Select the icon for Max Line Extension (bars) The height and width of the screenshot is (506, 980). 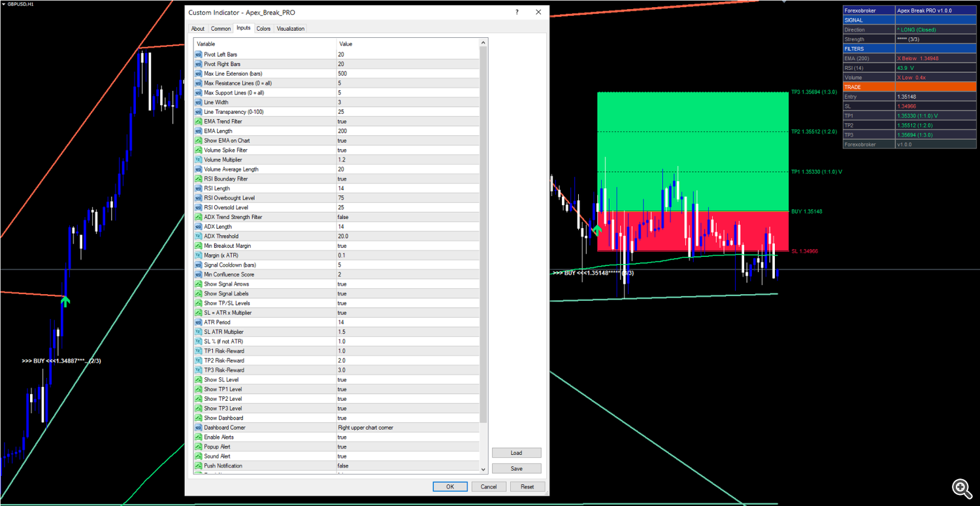point(199,74)
